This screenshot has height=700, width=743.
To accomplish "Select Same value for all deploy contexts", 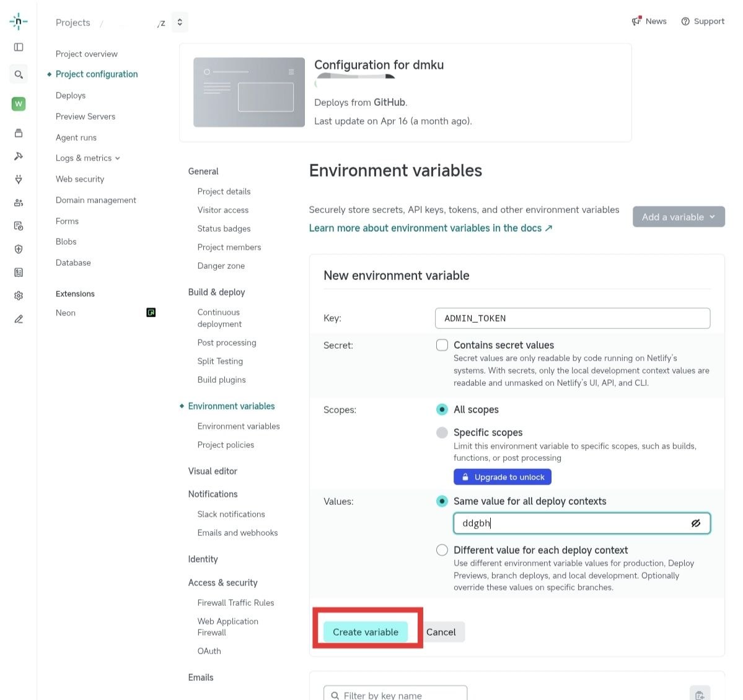I will coord(442,501).
